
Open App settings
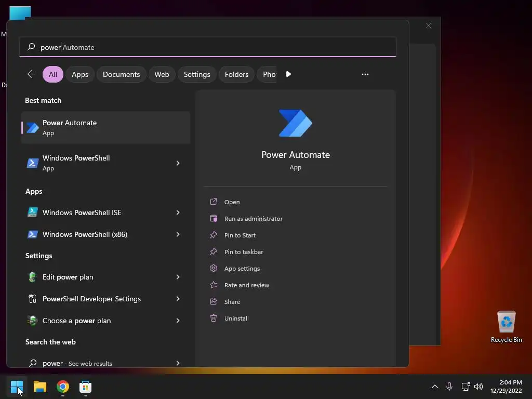tap(242, 269)
